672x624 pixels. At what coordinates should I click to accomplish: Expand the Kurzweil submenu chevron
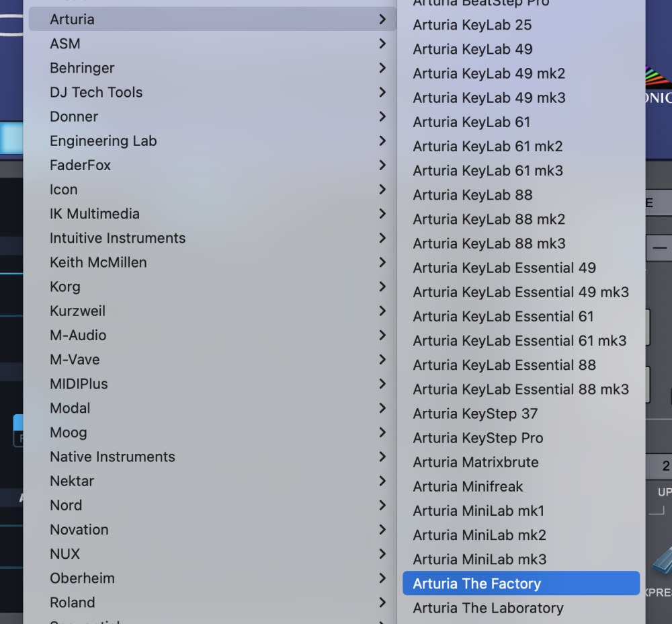coord(382,311)
